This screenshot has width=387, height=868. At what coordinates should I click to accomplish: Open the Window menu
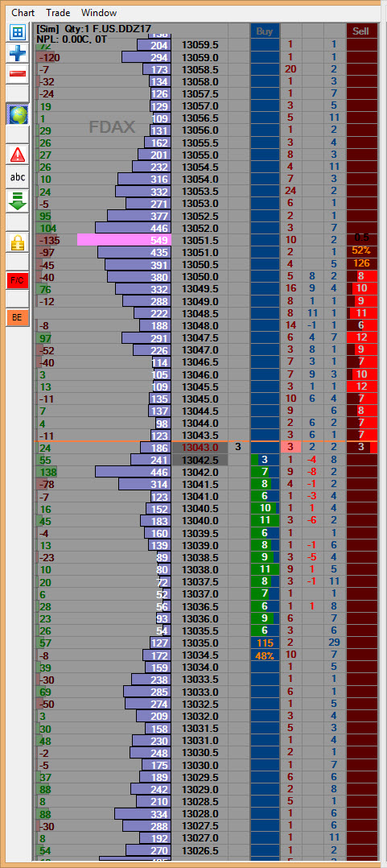tap(99, 13)
